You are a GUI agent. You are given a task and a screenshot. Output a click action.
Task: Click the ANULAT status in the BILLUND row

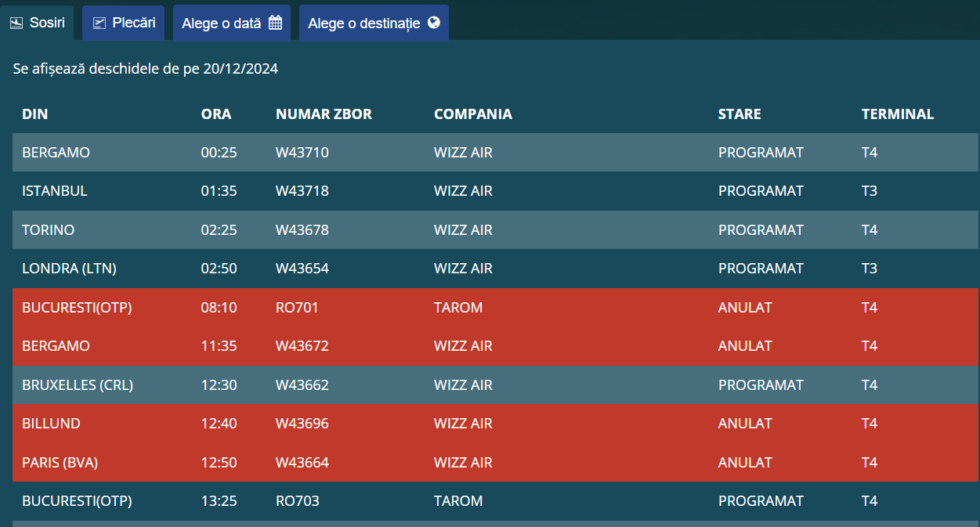(745, 424)
